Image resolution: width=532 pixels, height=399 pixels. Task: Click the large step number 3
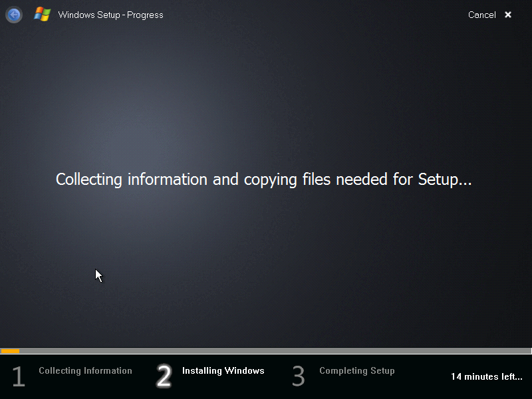click(x=299, y=376)
